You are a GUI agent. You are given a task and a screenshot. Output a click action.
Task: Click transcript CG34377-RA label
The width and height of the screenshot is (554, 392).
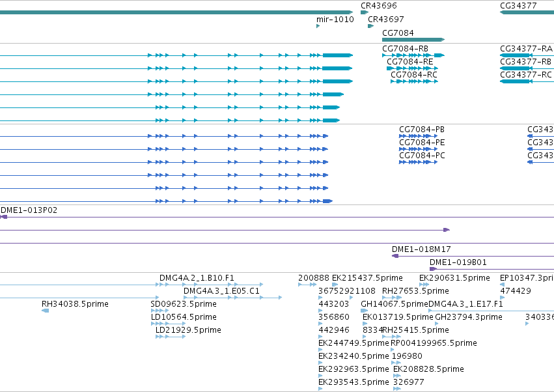(x=526, y=48)
